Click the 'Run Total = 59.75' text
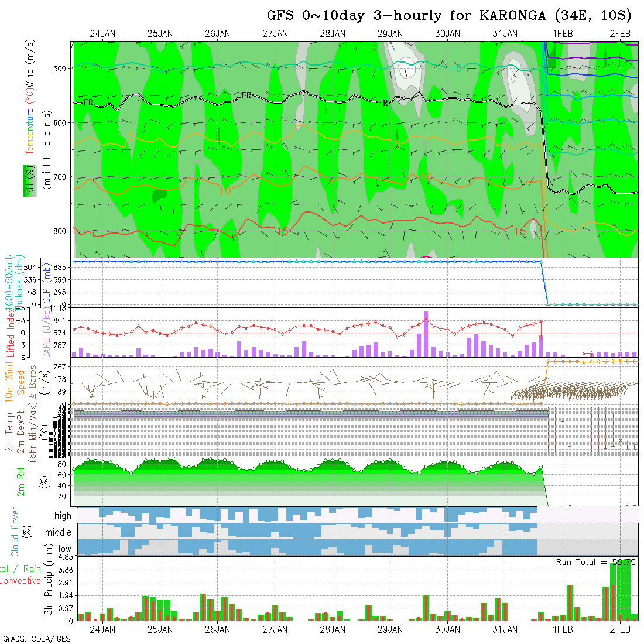The height and width of the screenshot is (644, 644). (x=595, y=562)
